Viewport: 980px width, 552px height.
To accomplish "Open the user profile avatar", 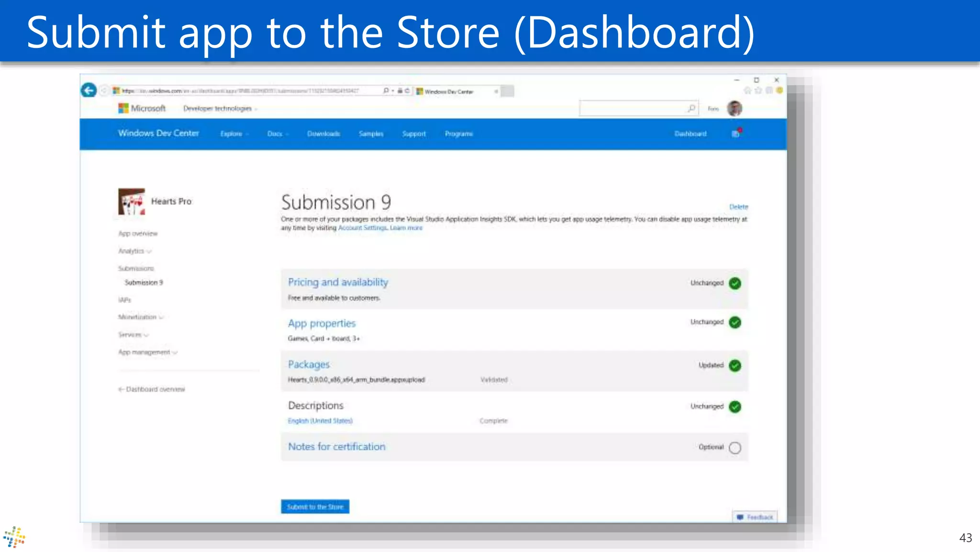I will point(735,108).
